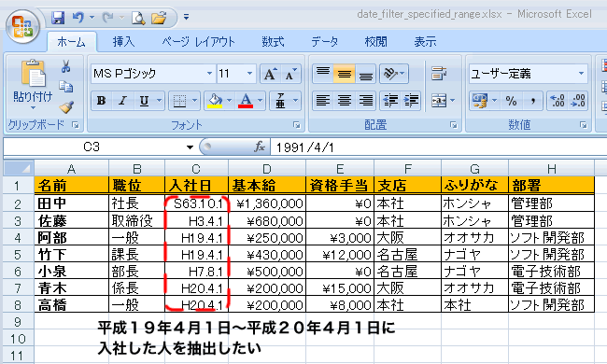This screenshot has height=364, width=607.
Task: Open the Office button menu
Action: 22,27
